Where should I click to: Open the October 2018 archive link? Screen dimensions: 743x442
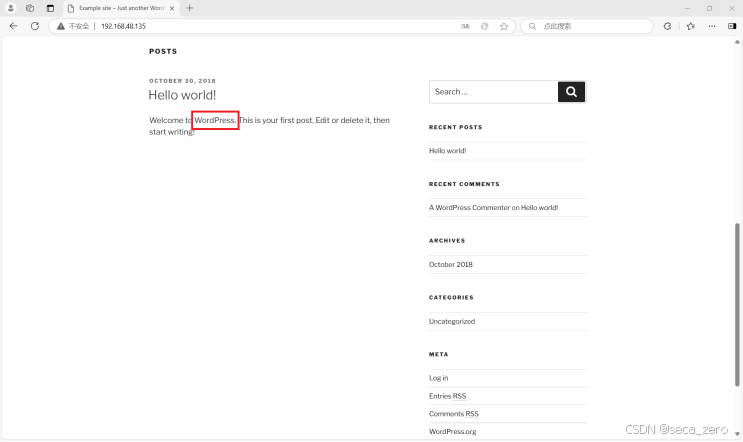click(451, 264)
